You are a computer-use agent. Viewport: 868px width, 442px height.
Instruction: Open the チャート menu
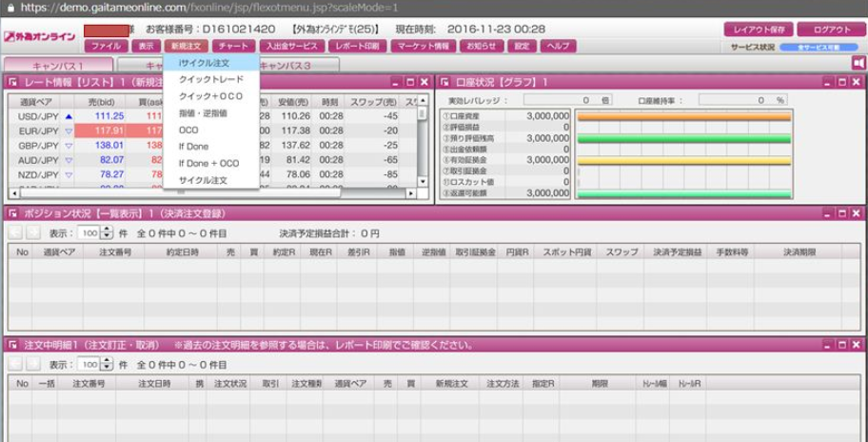coord(233,47)
